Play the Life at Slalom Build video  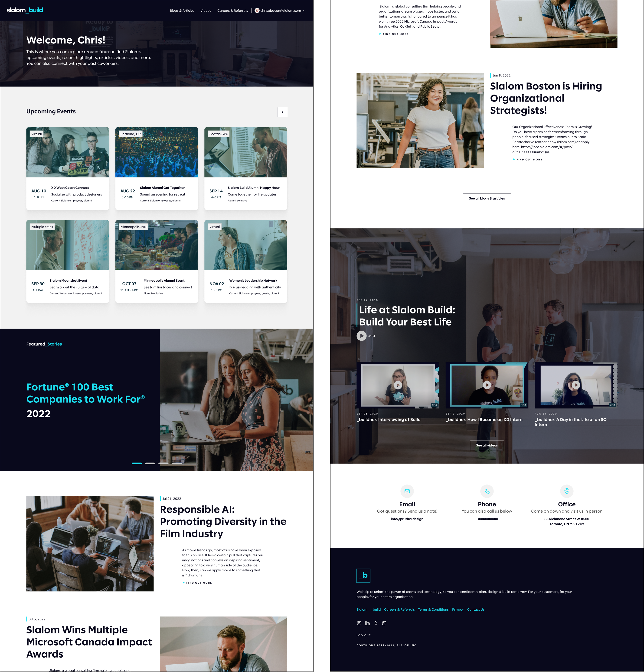[x=362, y=336]
